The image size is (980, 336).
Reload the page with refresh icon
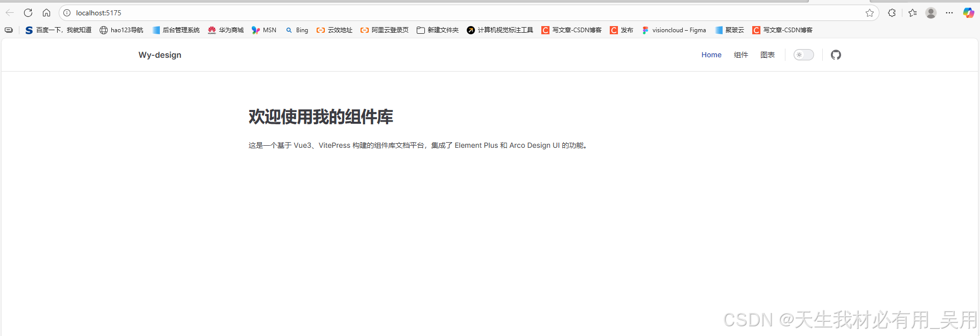[28, 13]
